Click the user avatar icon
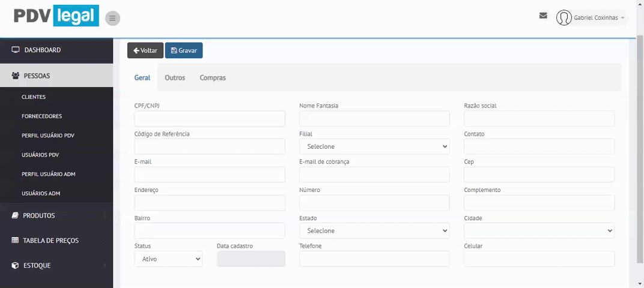Viewport: 644px width, 288px height. 563,18
